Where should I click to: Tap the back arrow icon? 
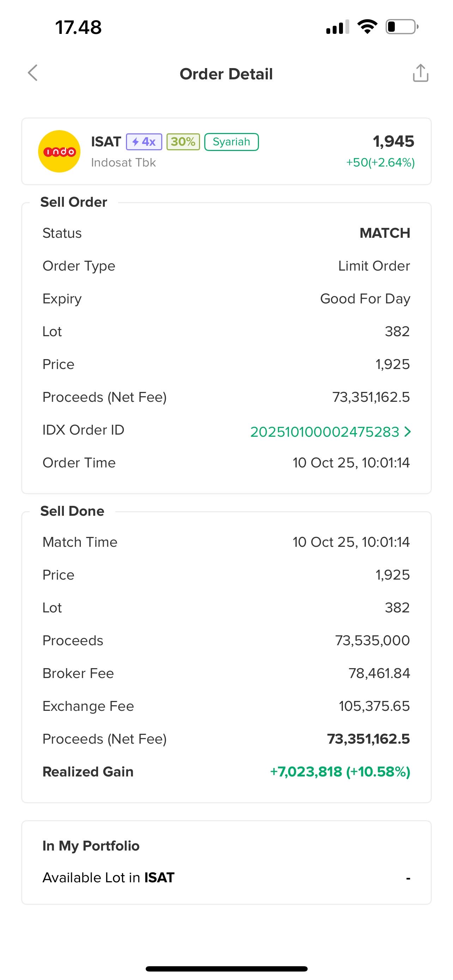click(33, 73)
